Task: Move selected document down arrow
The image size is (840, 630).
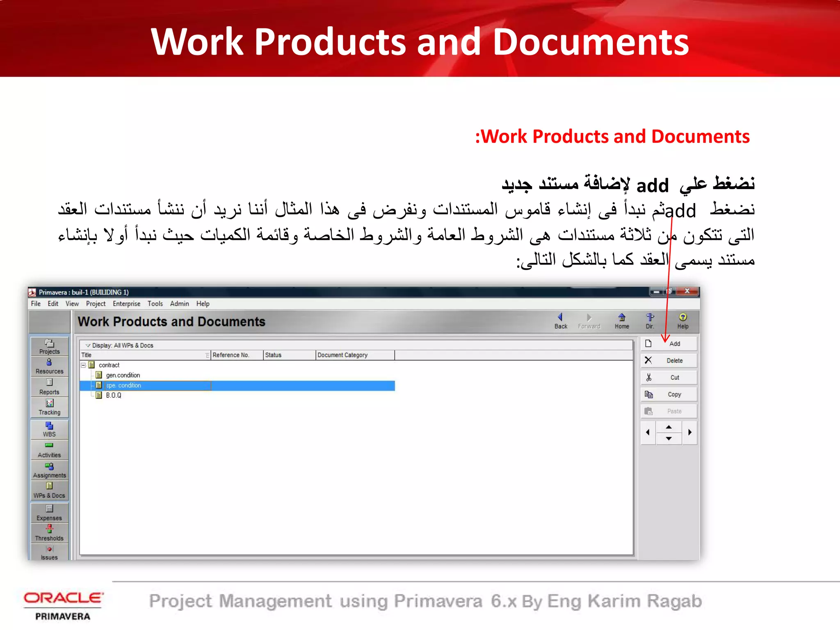Action: click(669, 438)
